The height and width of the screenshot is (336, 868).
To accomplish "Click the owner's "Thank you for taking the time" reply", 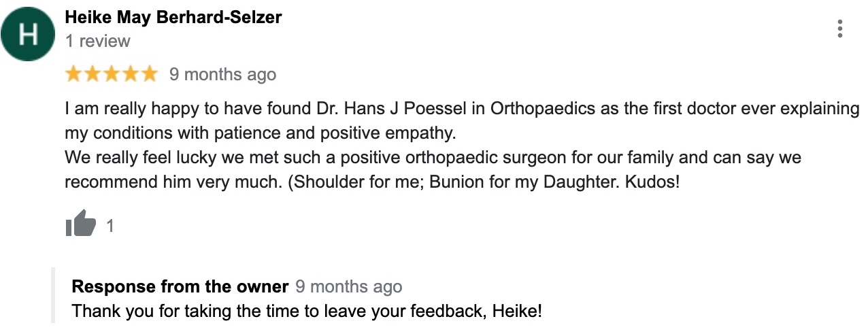I will tap(306, 311).
